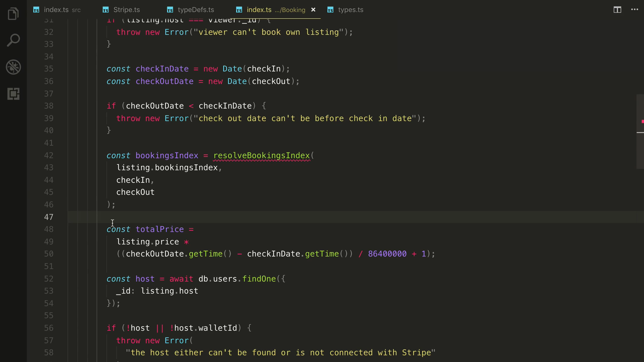
Task: Click the split editor icon
Action: (617, 10)
